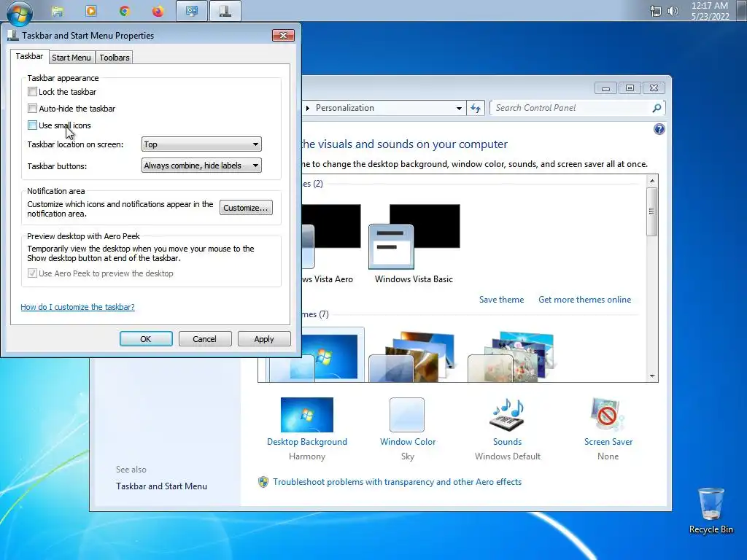This screenshot has width=747, height=560.
Task: Select Taskbar Properties taskbar button
Action: pos(225,11)
